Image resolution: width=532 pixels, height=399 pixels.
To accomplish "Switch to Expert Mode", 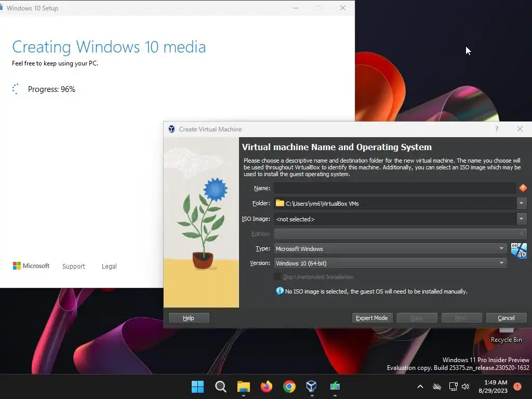I will pyautogui.click(x=372, y=318).
